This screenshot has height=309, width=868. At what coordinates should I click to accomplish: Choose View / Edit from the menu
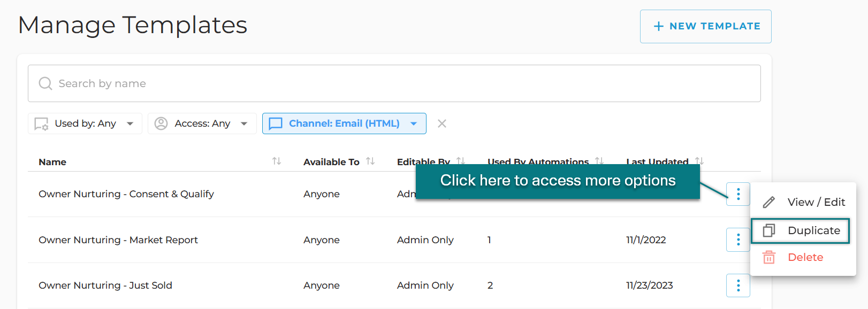pyautogui.click(x=803, y=202)
